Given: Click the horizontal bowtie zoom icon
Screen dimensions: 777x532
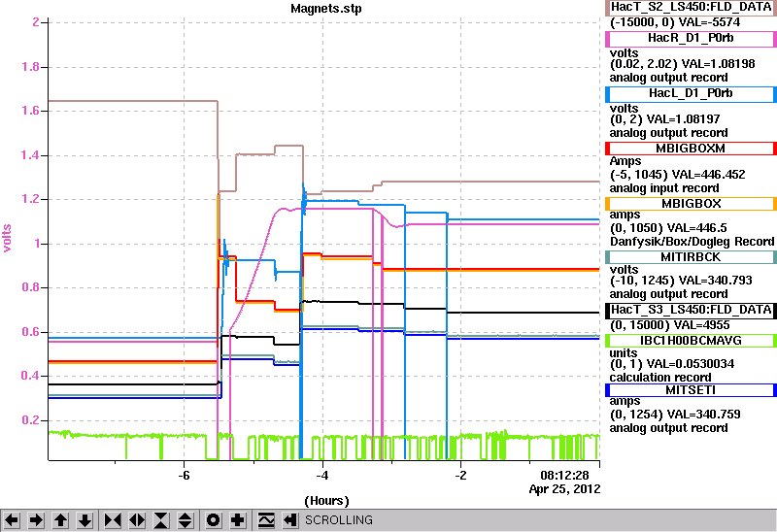Looking at the screenshot, I should click(113, 520).
